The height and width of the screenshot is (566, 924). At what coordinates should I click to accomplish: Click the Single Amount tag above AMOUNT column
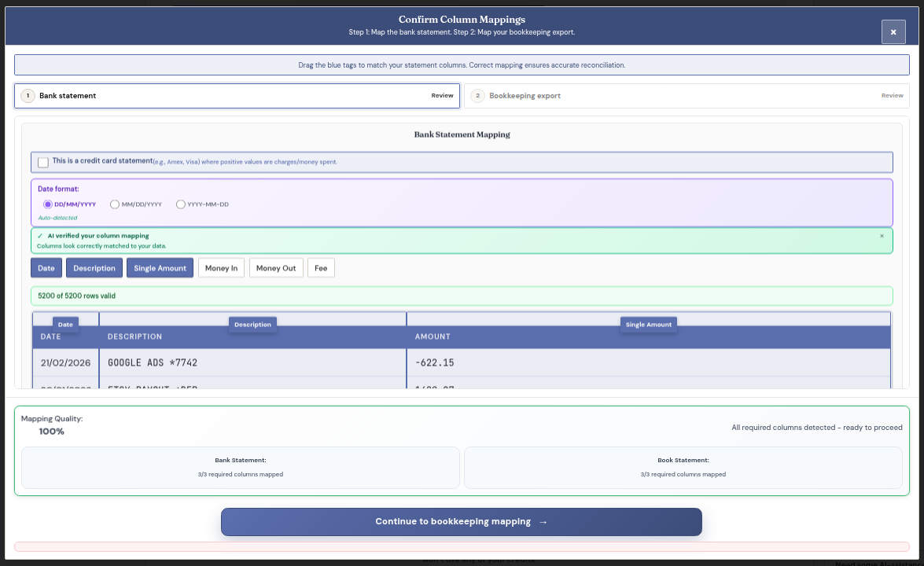(x=648, y=325)
